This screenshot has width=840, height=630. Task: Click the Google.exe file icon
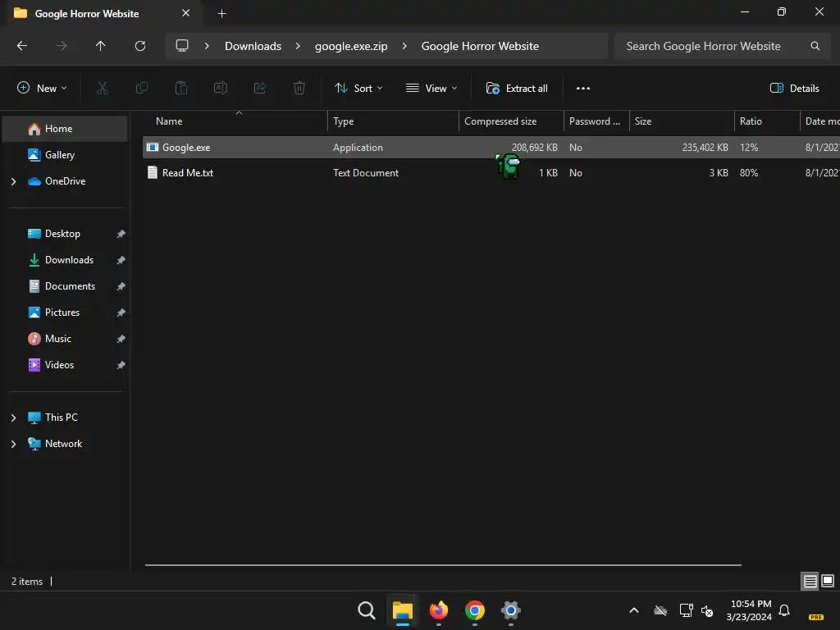click(x=153, y=148)
